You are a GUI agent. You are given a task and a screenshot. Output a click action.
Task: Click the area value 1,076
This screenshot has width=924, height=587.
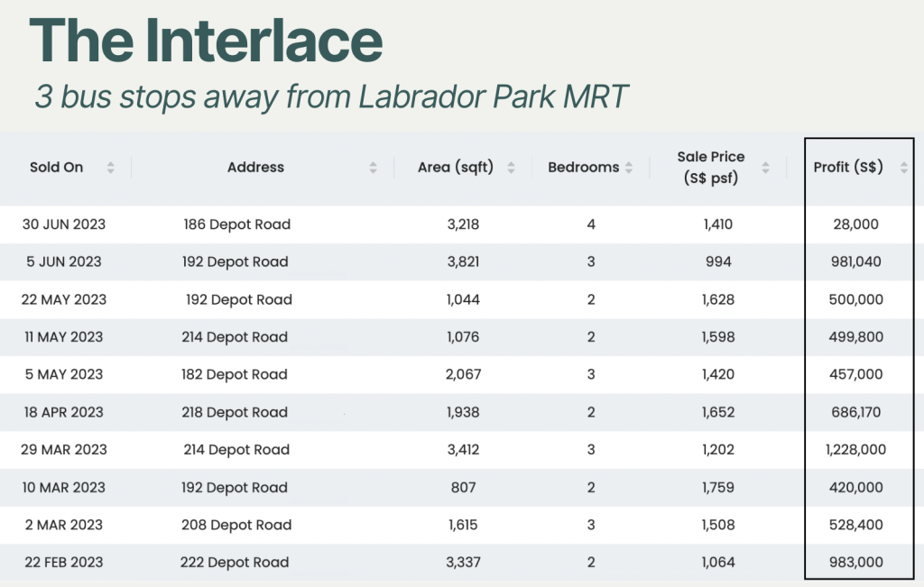click(463, 337)
